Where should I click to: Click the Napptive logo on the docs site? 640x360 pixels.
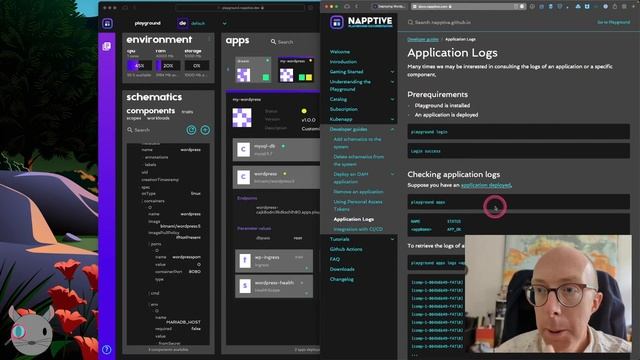coord(361,22)
